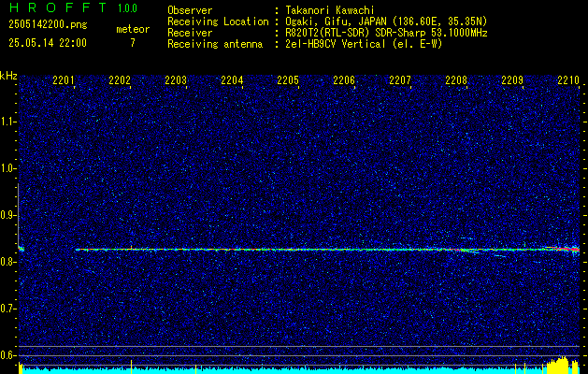Click the 2203 time marker
This screenshot has height=374, width=588.
[x=176, y=79]
